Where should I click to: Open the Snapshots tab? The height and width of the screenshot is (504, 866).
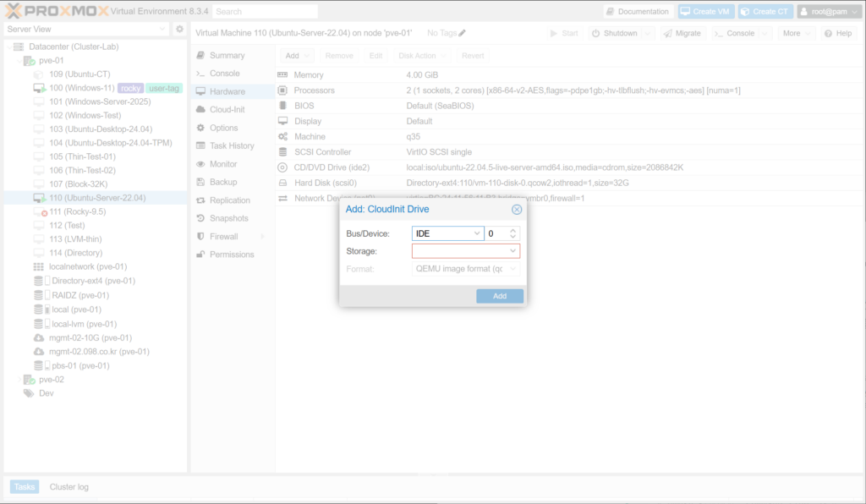tap(229, 218)
